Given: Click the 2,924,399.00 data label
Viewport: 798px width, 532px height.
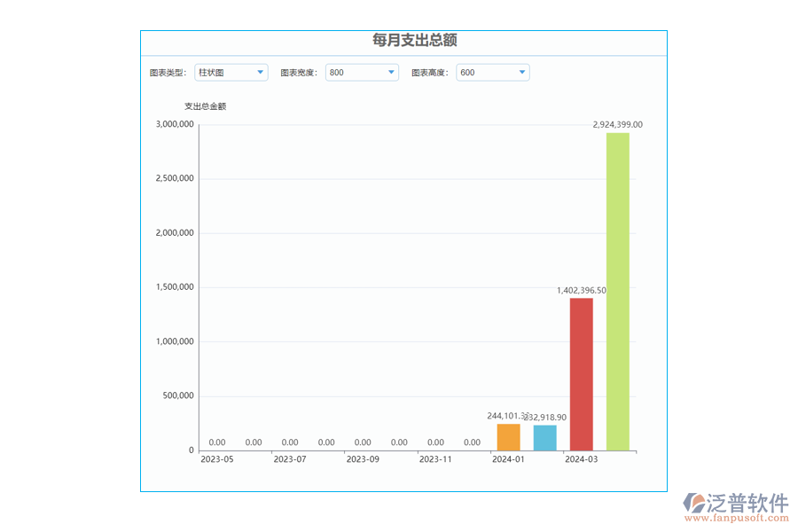Looking at the screenshot, I should click(x=617, y=125).
